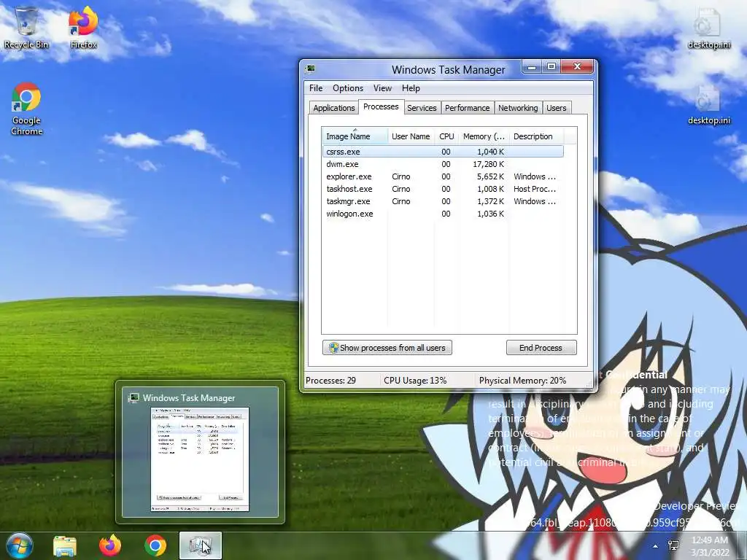Close the Windows Task Manager window
The width and height of the screenshot is (747, 560).
(577, 67)
